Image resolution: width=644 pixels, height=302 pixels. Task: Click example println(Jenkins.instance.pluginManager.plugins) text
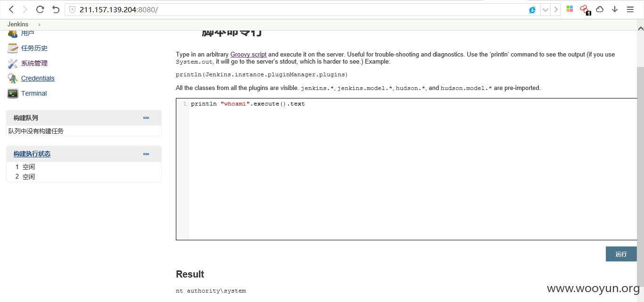click(262, 74)
